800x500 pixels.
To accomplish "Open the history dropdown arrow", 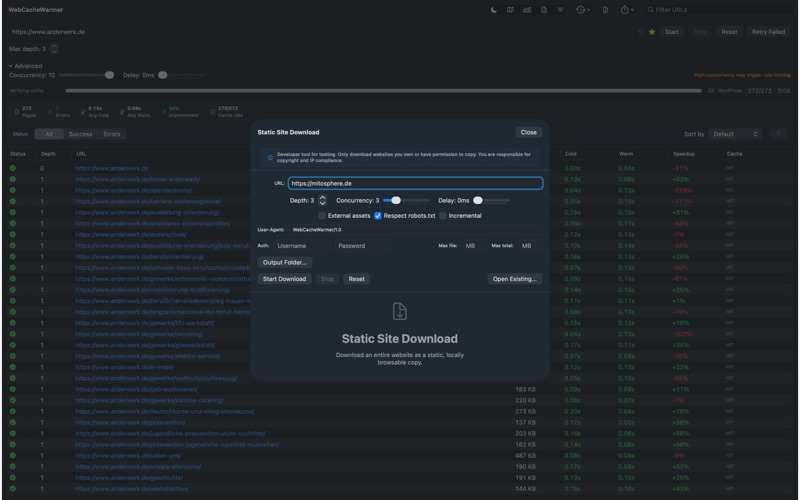I will [x=588, y=10].
